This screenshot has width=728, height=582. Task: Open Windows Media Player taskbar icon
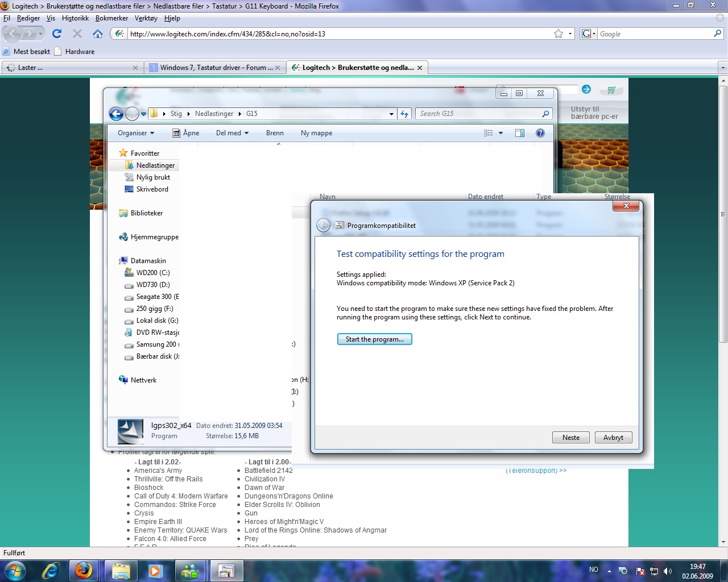[x=155, y=571]
